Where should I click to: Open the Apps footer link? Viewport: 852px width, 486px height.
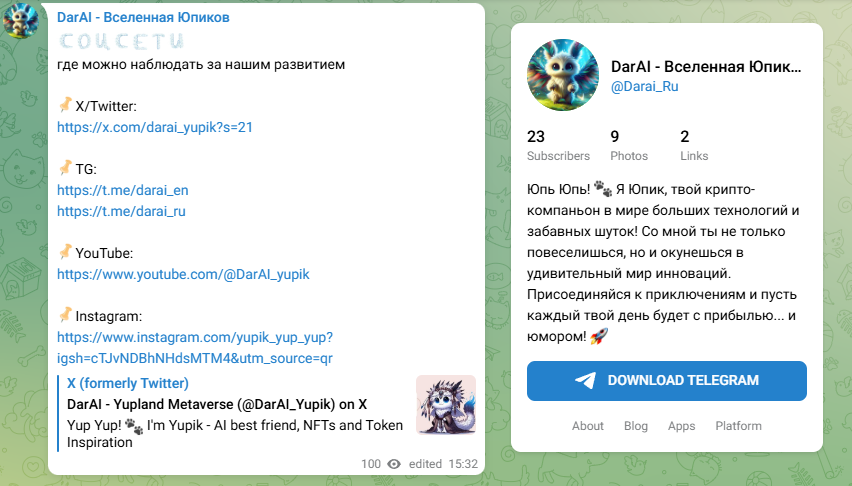coord(681,426)
